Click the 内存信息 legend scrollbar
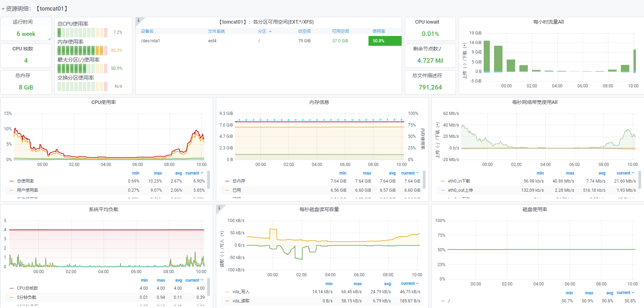This screenshot has height=308, width=644. (x=424, y=180)
